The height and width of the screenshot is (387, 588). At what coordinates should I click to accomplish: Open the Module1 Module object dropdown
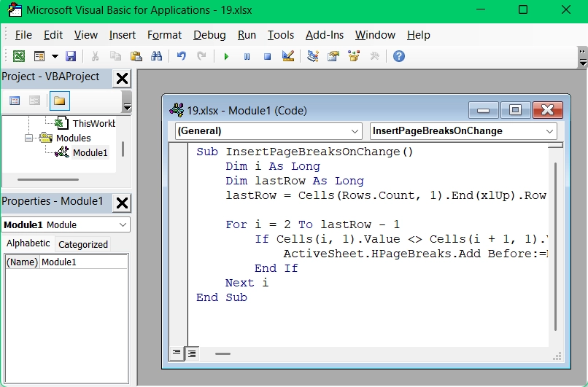pyautogui.click(x=123, y=224)
